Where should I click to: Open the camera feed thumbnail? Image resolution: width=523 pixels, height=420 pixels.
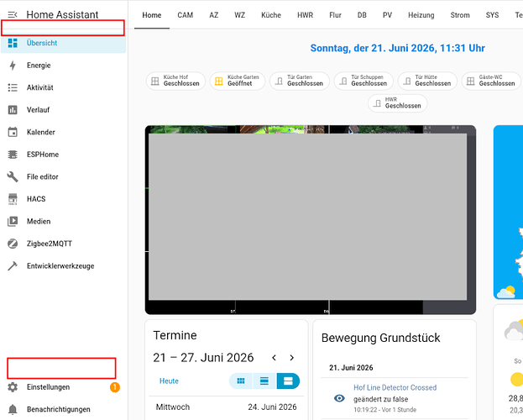pyautogui.click(x=311, y=220)
